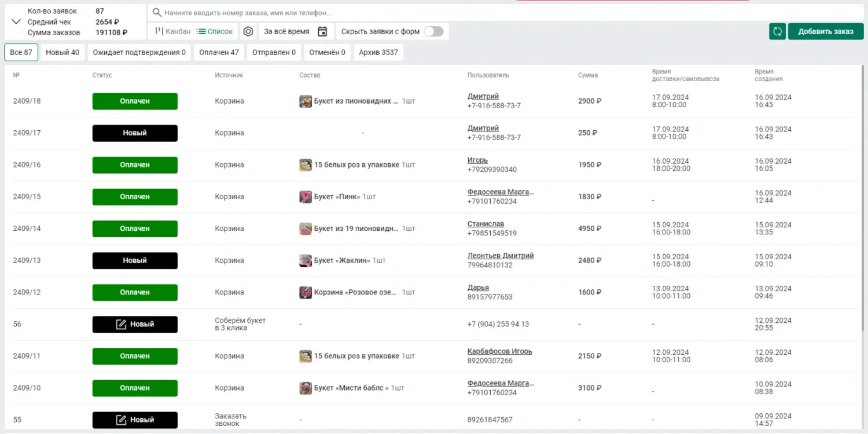The height and width of the screenshot is (434, 868).
Task: Open customer link Леонтьев Дмитрий
Action: click(500, 256)
